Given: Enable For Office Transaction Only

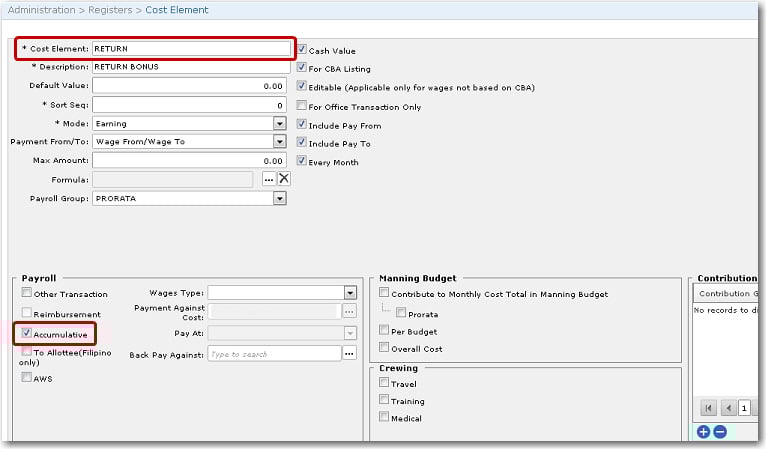Looking at the screenshot, I should coord(302,106).
